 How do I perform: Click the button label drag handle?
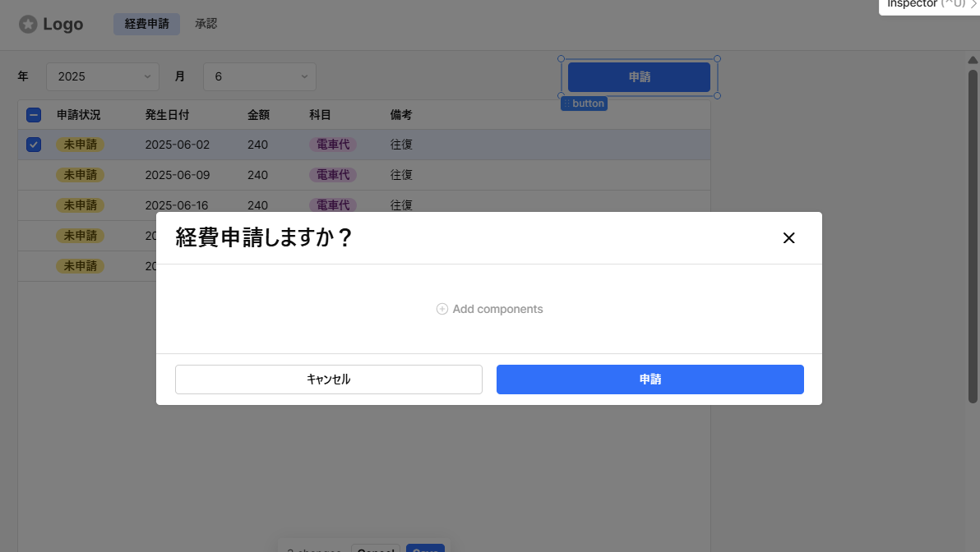click(566, 103)
